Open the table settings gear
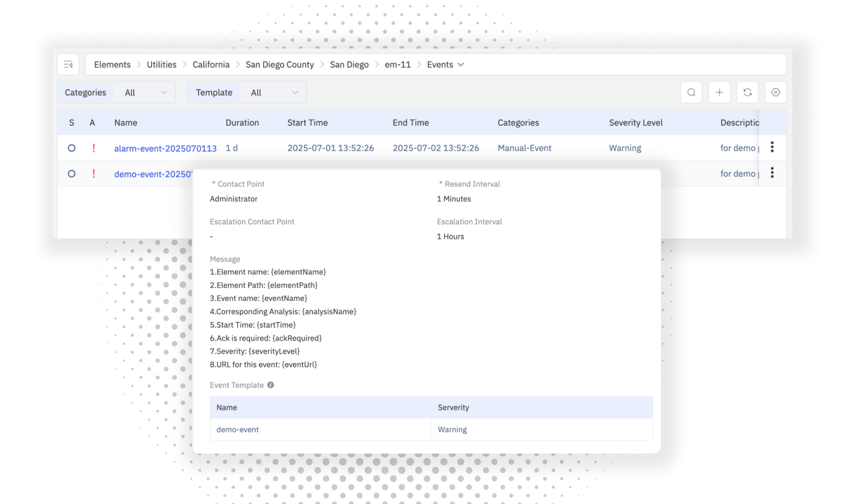 pyautogui.click(x=775, y=92)
